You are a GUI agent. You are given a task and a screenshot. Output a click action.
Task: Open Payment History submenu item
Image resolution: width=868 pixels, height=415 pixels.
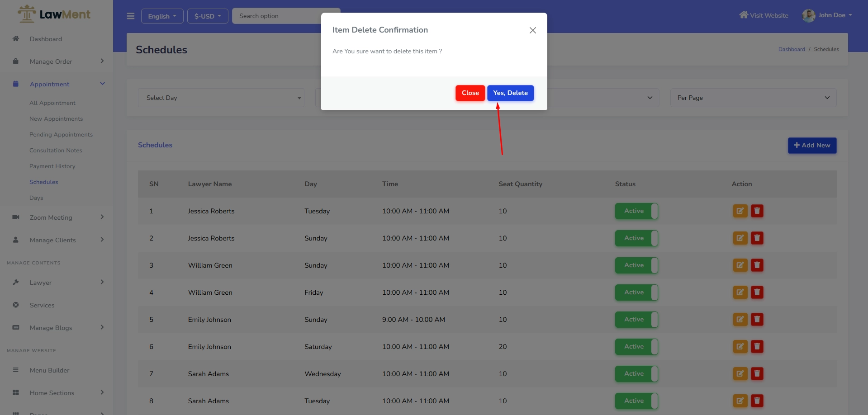pyautogui.click(x=52, y=166)
